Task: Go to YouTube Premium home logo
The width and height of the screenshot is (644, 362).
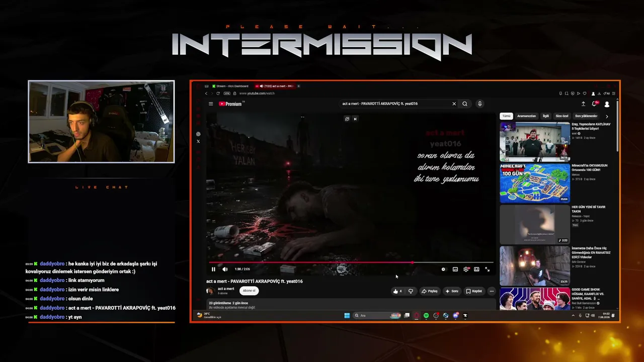Action: coord(231,104)
